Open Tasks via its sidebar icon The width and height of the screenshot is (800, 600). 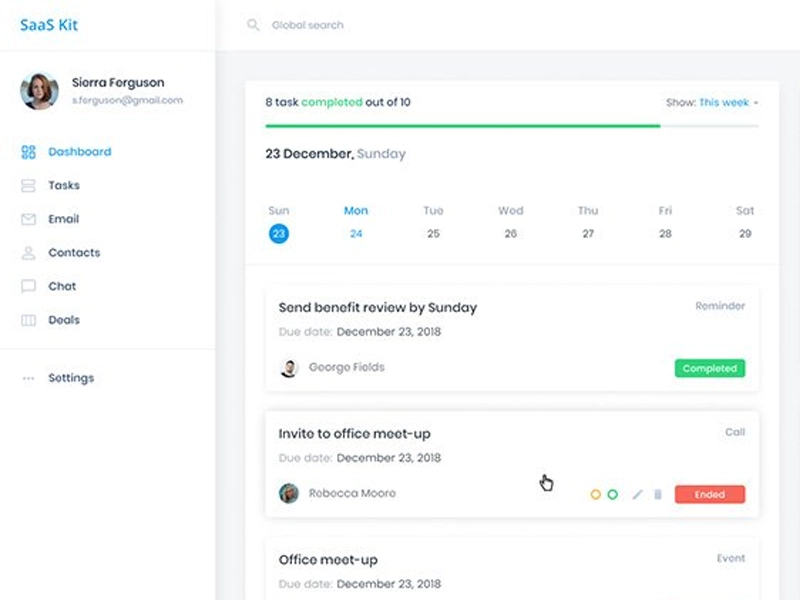point(28,186)
